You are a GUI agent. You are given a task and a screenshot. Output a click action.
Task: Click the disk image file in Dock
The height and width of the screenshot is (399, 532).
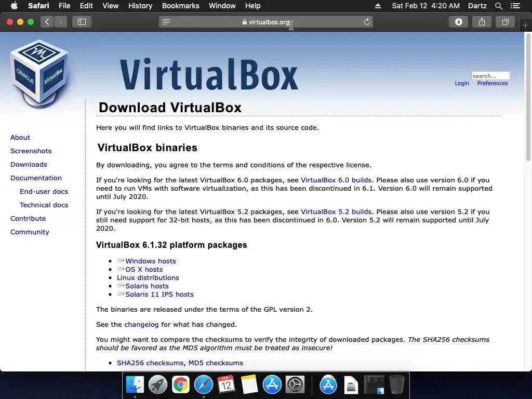pyautogui.click(x=351, y=385)
